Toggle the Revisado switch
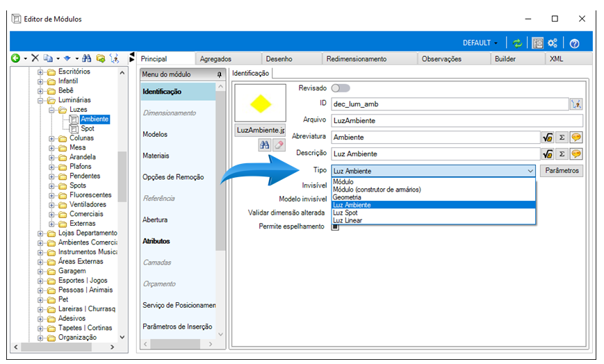Screen dimensions: 604x364 (341, 88)
